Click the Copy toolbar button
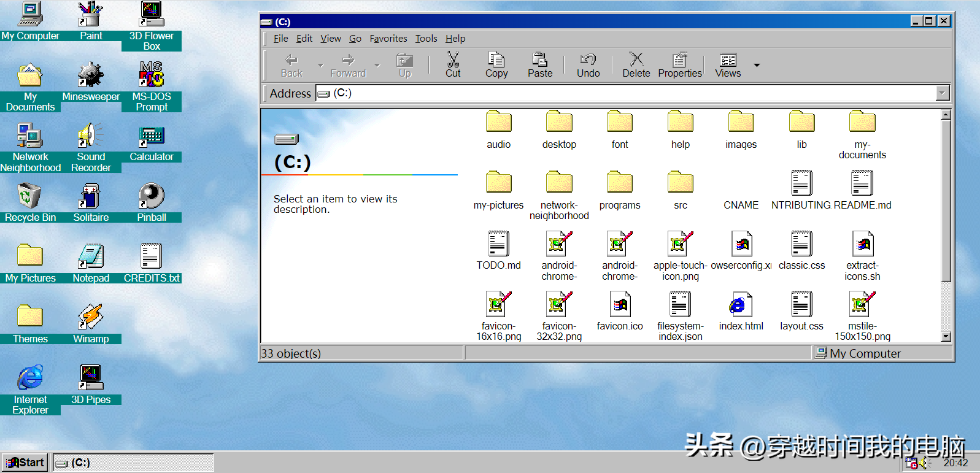The image size is (980, 473). tap(496, 65)
